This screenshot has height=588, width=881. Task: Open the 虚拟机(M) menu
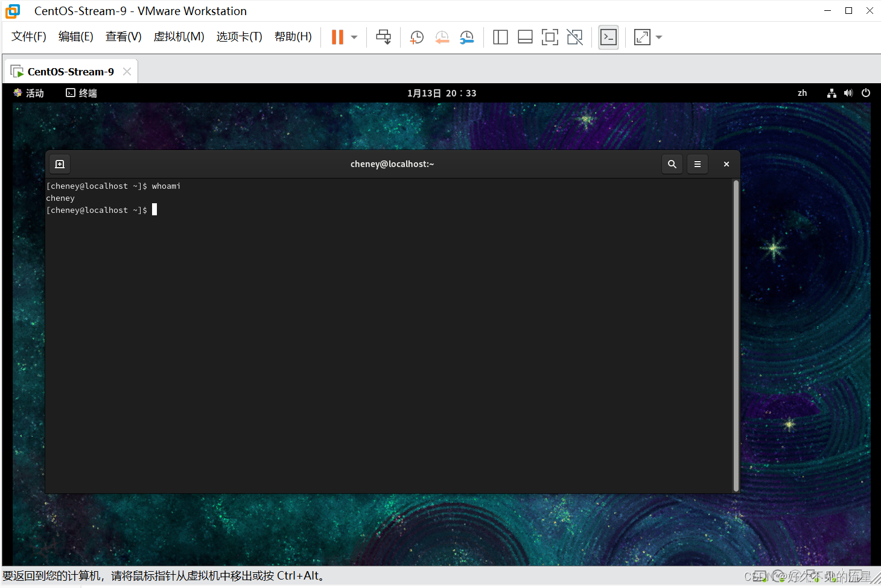tap(179, 37)
